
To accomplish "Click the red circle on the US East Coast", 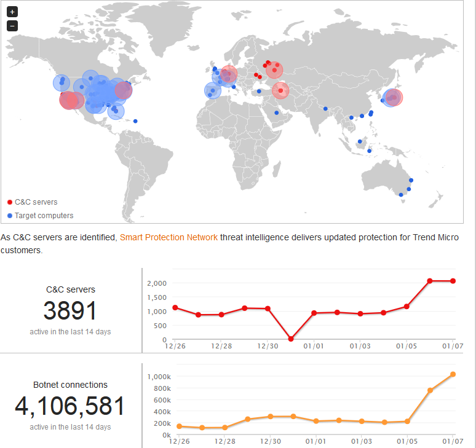I will click(124, 90).
